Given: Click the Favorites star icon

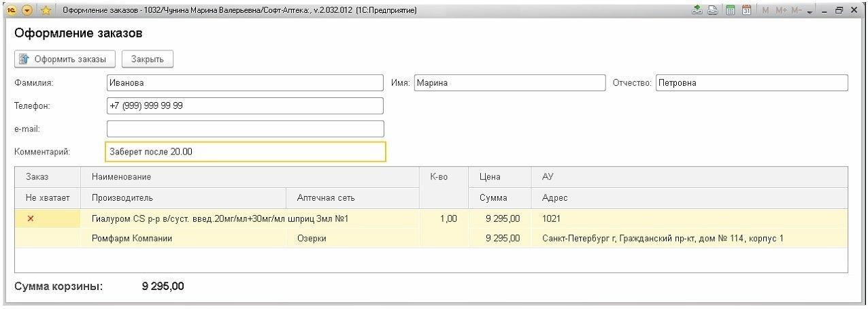Looking at the screenshot, I should (46, 11).
